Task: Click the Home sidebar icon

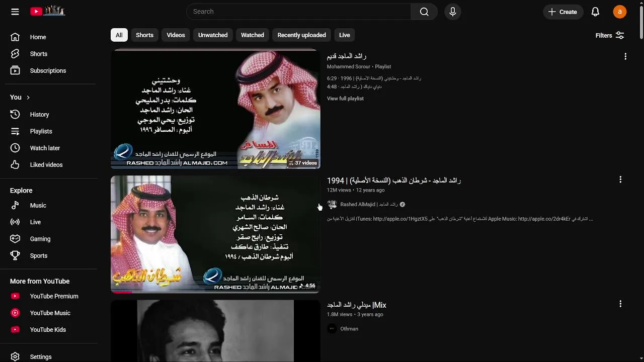Action: [15, 37]
